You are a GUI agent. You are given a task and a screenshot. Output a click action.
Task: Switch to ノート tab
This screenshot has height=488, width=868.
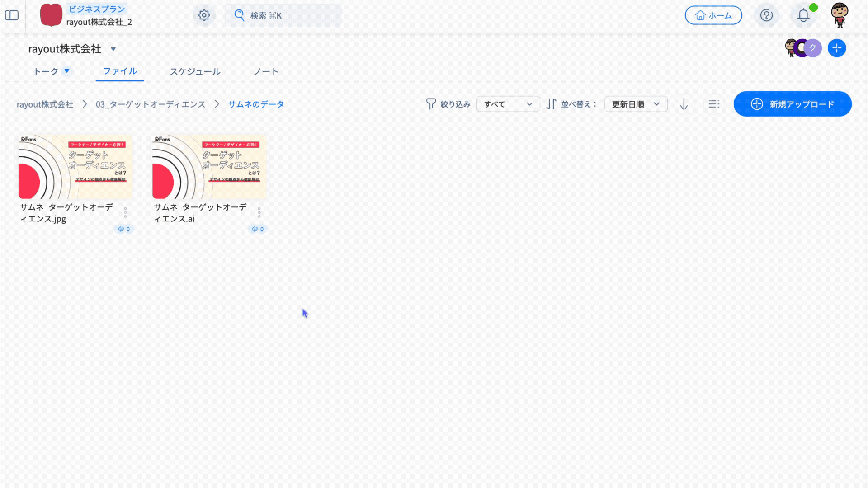coord(266,71)
